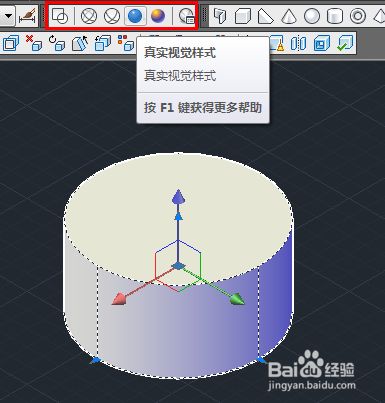The width and height of the screenshot is (385, 403).
Task: Open the dropdown arrow left of the toolbar
Action: [x=7, y=16]
